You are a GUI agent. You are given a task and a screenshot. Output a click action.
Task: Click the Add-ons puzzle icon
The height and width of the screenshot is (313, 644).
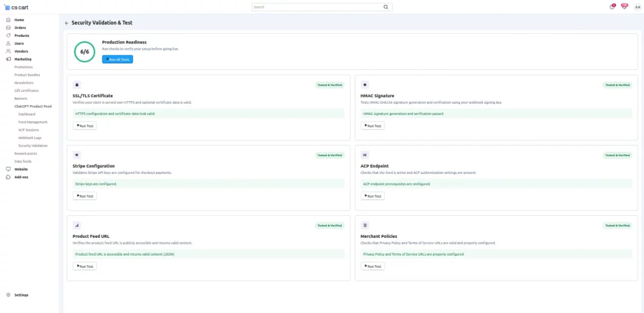point(8,177)
